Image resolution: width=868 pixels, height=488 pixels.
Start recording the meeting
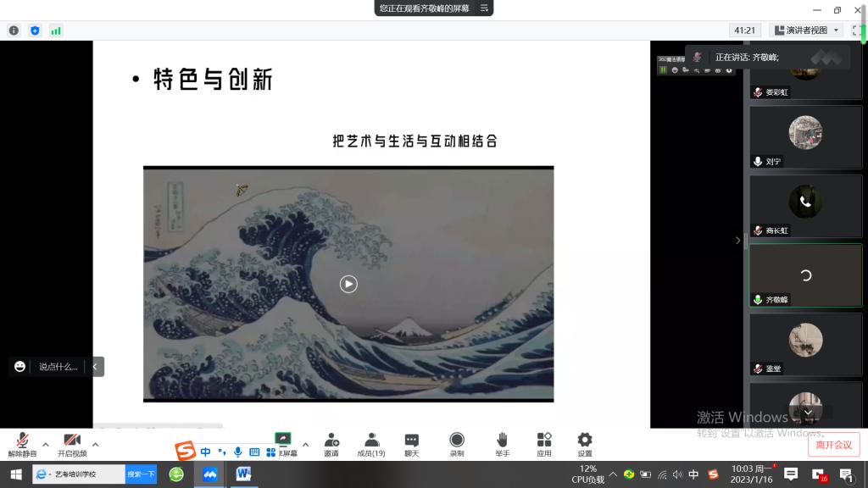pyautogui.click(x=457, y=444)
